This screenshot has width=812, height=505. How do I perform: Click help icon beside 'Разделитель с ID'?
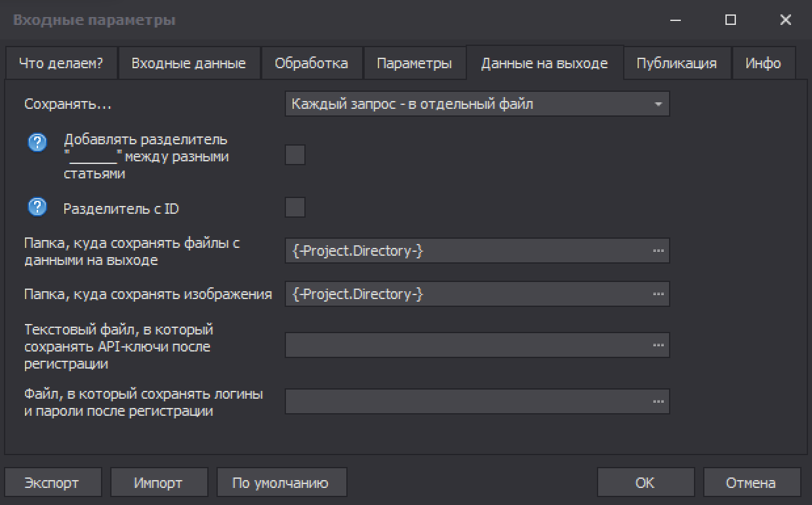coord(37,208)
